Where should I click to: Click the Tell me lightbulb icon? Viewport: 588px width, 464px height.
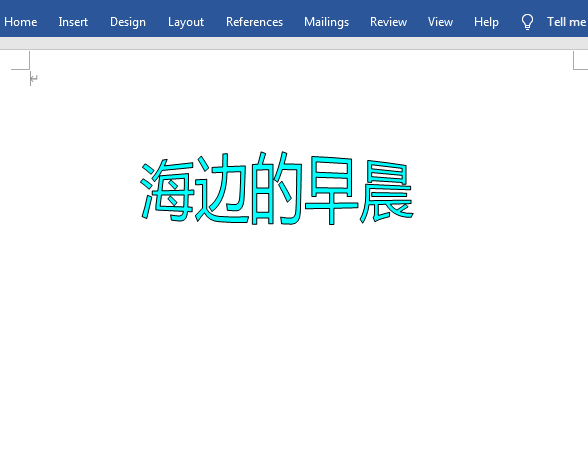pyautogui.click(x=527, y=22)
